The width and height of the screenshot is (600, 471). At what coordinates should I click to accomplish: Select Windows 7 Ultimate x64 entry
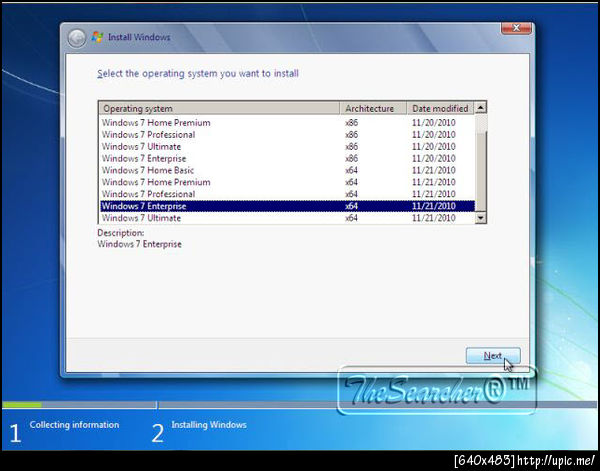[287, 218]
